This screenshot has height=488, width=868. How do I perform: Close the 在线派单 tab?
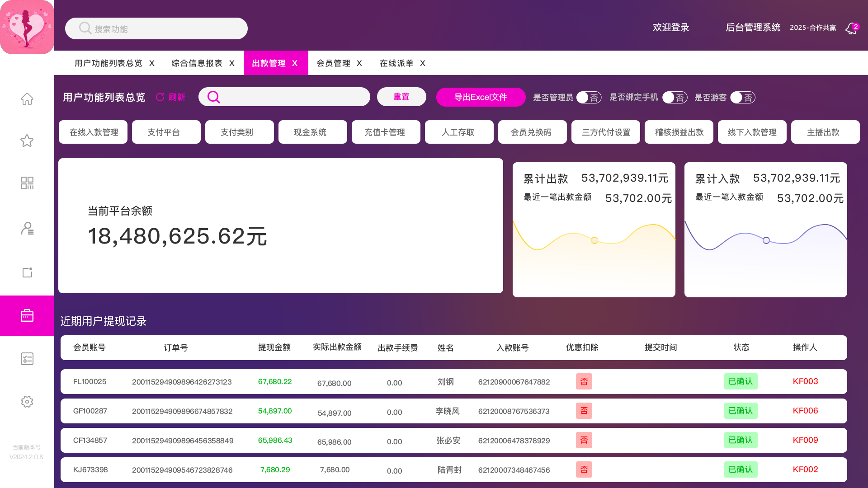423,63
